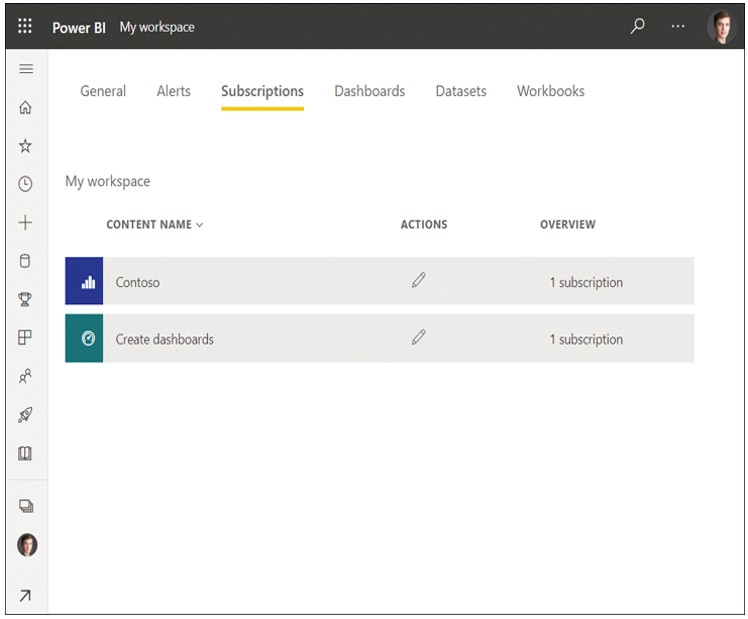Edit the Contoso subscription pencil icon
Viewport: 748px width, 619px height.
418,280
